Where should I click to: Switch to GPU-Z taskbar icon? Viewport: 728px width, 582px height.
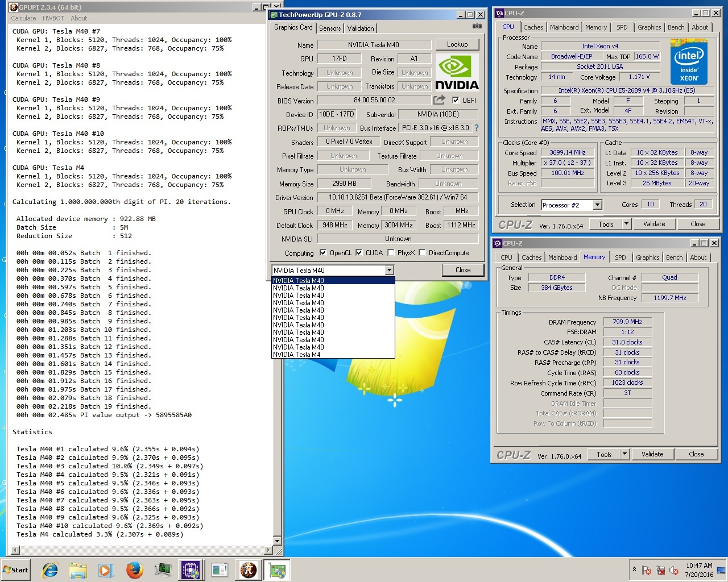[x=277, y=569]
